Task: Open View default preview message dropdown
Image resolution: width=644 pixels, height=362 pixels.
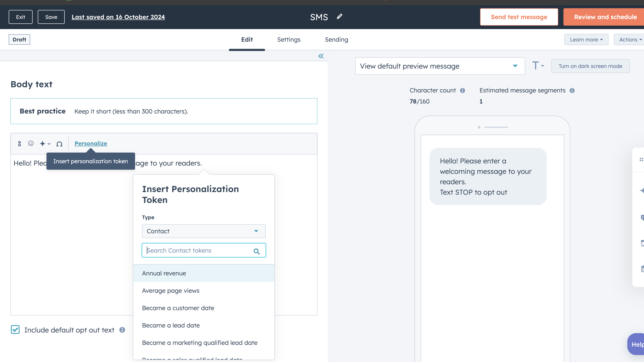Action: pyautogui.click(x=440, y=66)
